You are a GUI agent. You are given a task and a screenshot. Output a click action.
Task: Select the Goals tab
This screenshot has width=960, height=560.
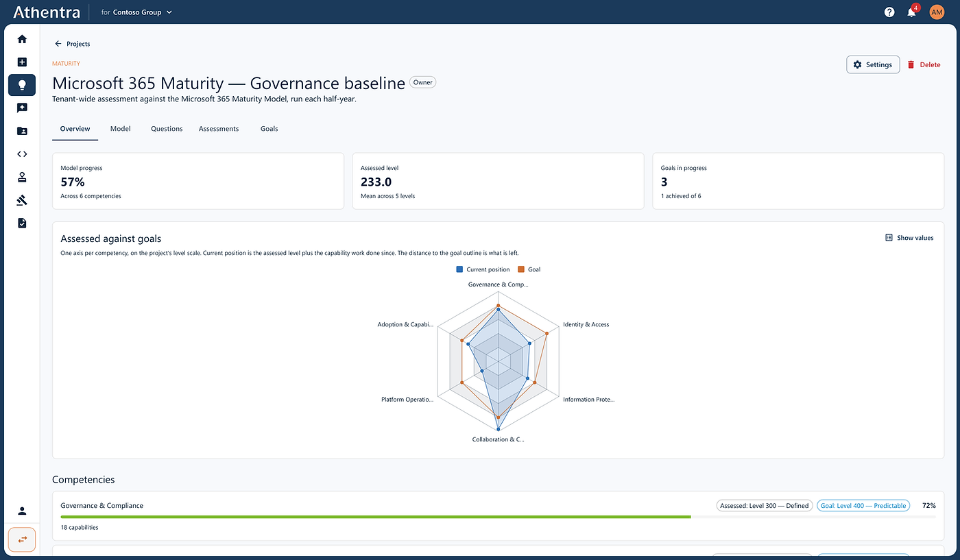coord(269,129)
